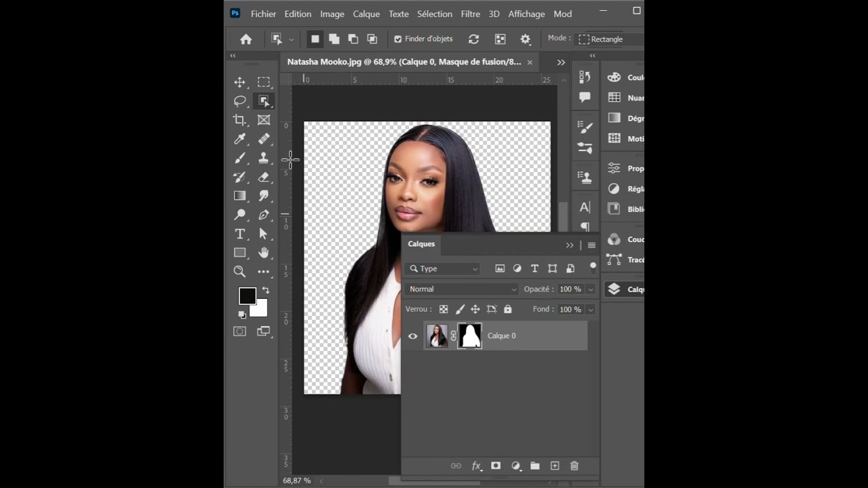Viewport: 868px width, 488px height.
Task: Open the options bar gear settings
Action: click(525, 39)
